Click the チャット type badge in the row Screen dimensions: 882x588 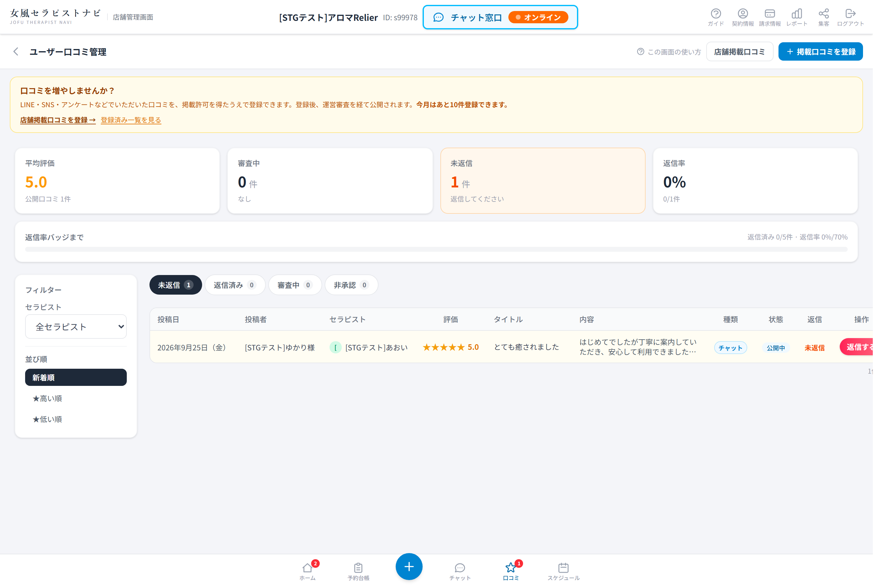click(x=738, y=351)
